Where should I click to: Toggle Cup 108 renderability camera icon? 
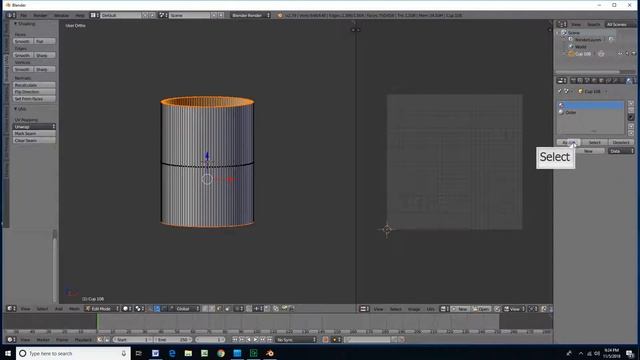[633, 54]
